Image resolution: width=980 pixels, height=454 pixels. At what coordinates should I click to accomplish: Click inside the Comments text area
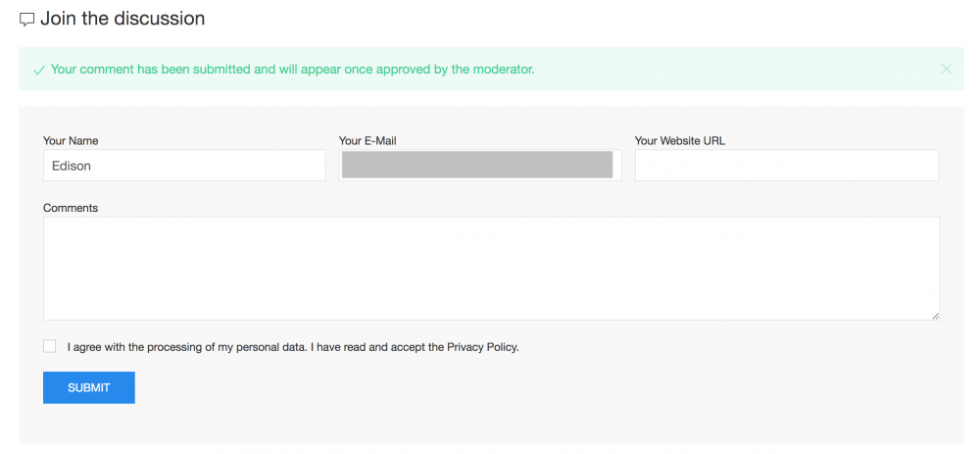(491, 268)
